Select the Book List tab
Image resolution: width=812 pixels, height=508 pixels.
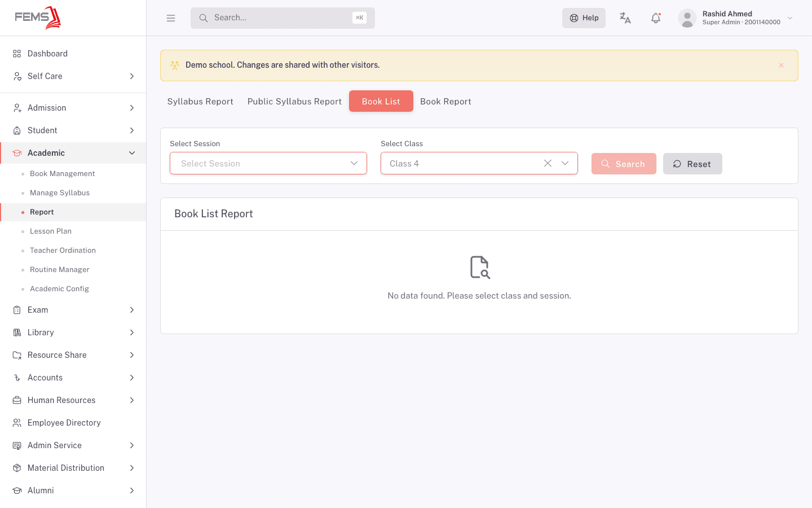381,101
